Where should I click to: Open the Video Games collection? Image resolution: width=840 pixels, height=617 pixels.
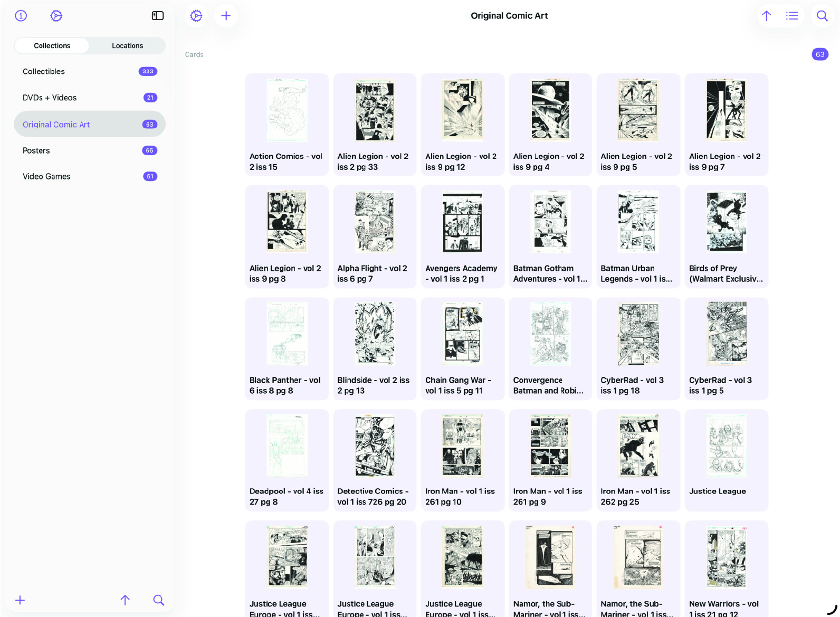(90, 176)
